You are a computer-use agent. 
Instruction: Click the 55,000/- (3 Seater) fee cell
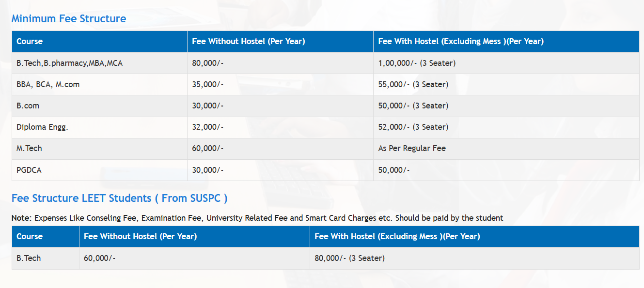(413, 84)
